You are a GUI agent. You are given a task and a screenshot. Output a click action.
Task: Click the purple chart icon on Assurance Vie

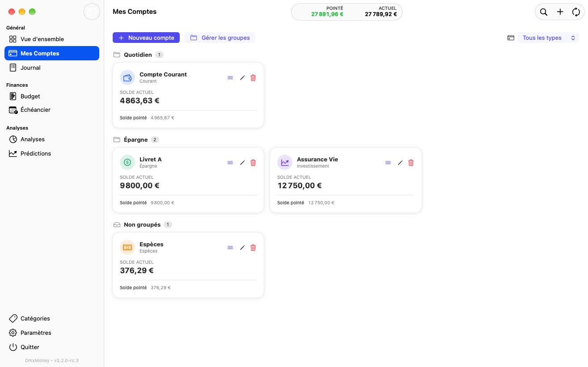(x=285, y=162)
